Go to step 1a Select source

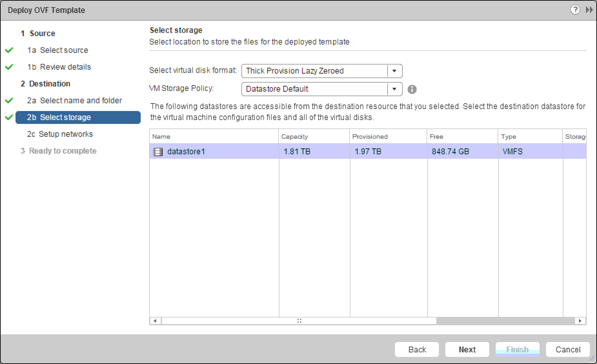[x=64, y=50]
